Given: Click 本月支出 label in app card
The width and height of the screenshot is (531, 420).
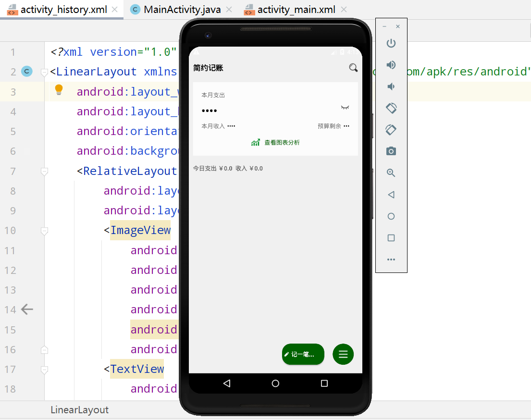Looking at the screenshot, I should (213, 95).
